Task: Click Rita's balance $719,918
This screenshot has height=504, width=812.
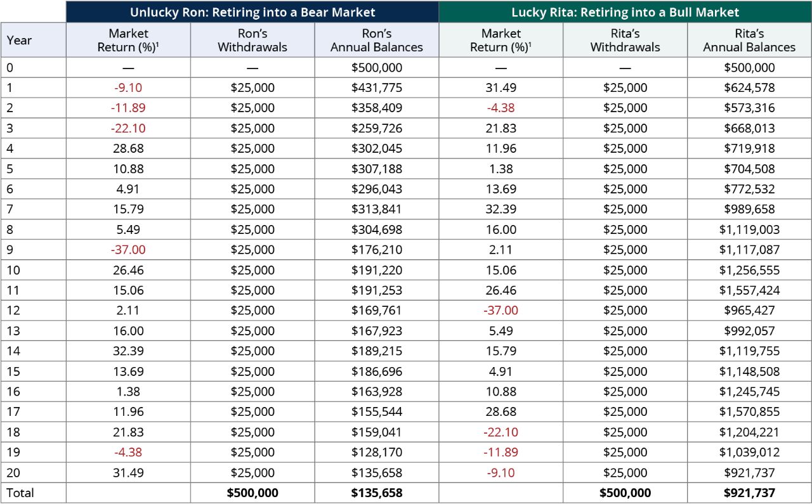Action: pos(749,148)
